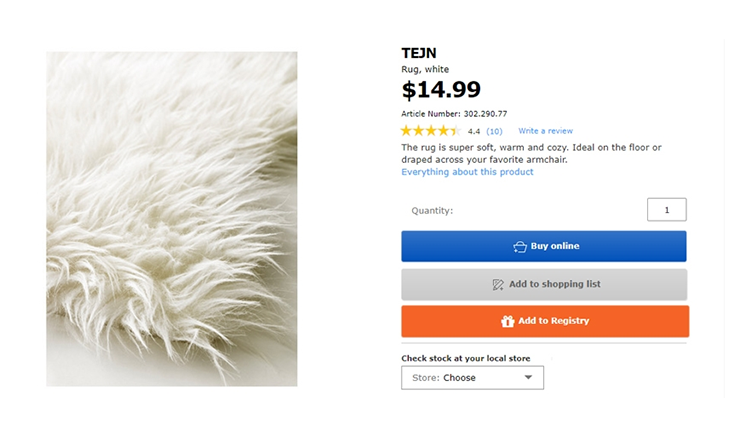Click the 4.4 rating score

[x=474, y=131]
